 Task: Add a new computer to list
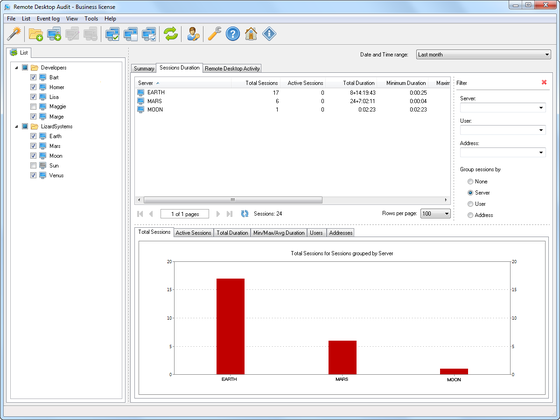[x=54, y=34]
